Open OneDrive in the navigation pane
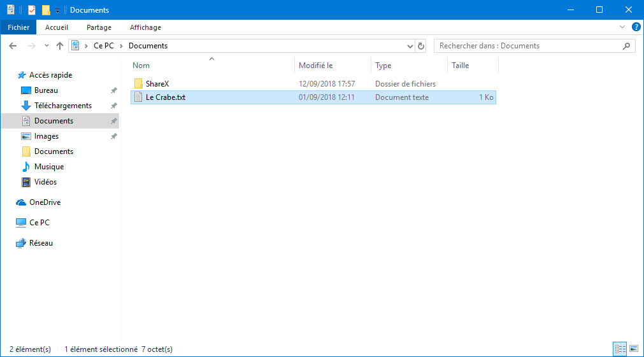Image resolution: width=644 pixels, height=357 pixels. tap(45, 202)
